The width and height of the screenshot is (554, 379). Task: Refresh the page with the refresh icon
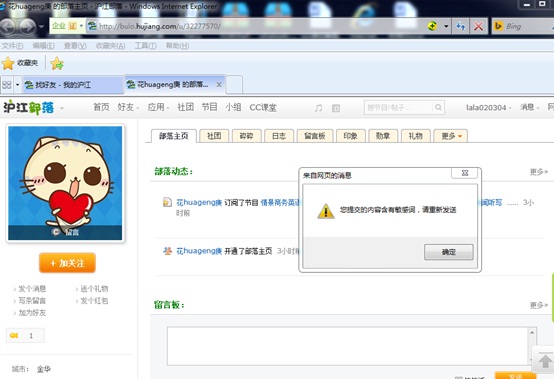click(x=461, y=26)
